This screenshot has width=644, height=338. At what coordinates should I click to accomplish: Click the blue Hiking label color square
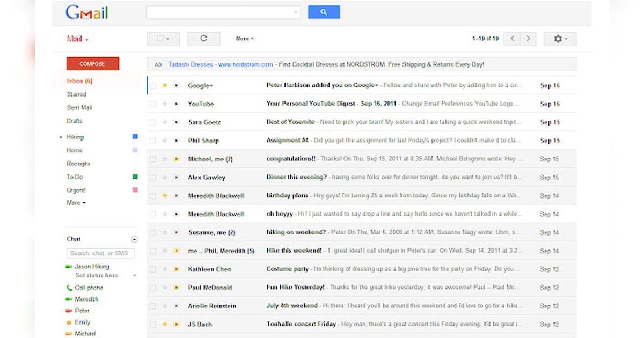click(x=135, y=137)
